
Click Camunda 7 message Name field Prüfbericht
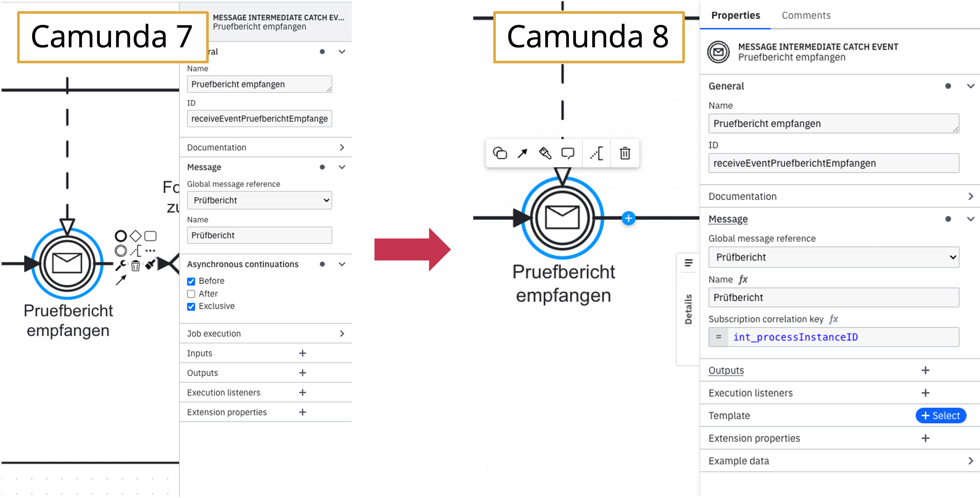[259, 235]
